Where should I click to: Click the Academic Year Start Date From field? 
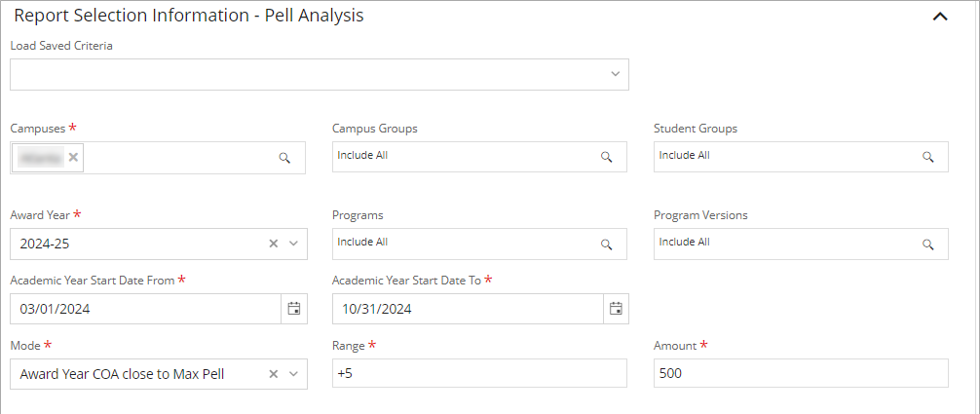point(146,309)
